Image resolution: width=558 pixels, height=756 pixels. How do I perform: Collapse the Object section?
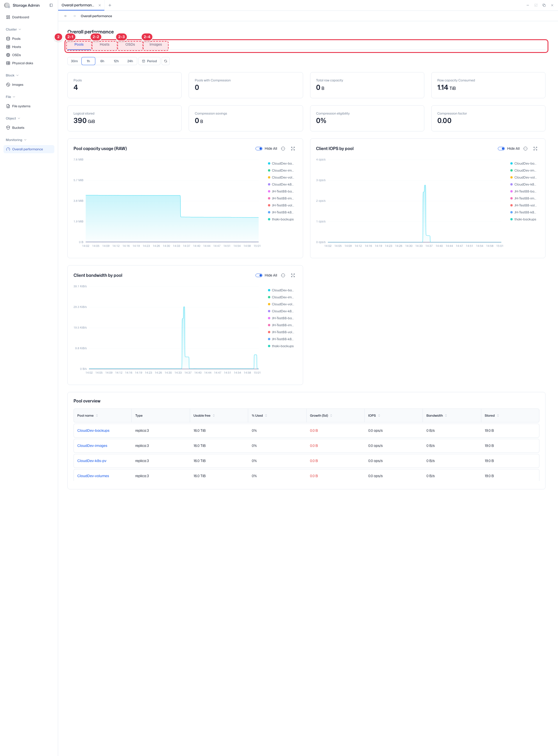click(13, 119)
